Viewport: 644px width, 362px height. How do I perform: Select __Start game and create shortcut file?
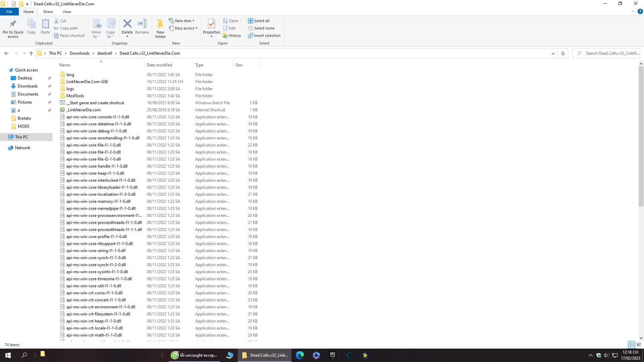click(95, 103)
